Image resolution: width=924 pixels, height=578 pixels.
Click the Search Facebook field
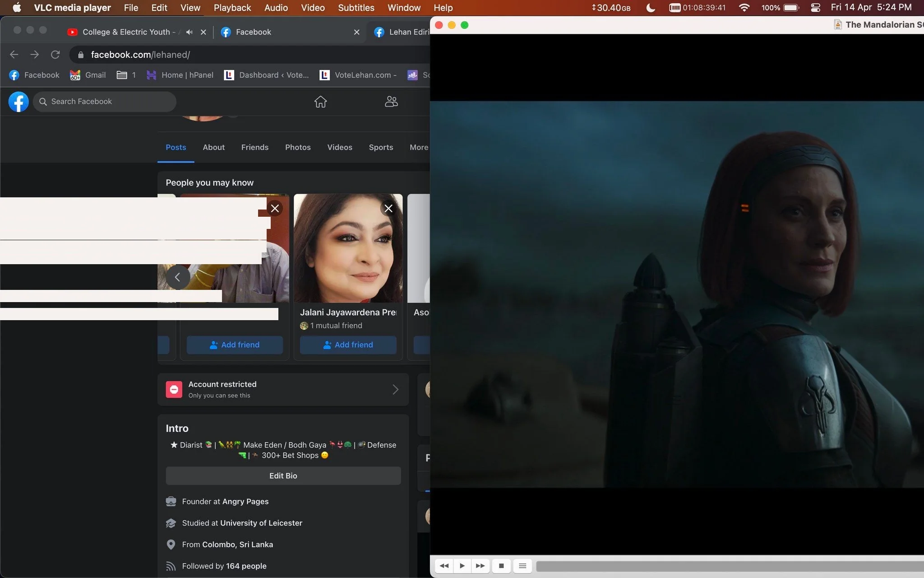105,102
